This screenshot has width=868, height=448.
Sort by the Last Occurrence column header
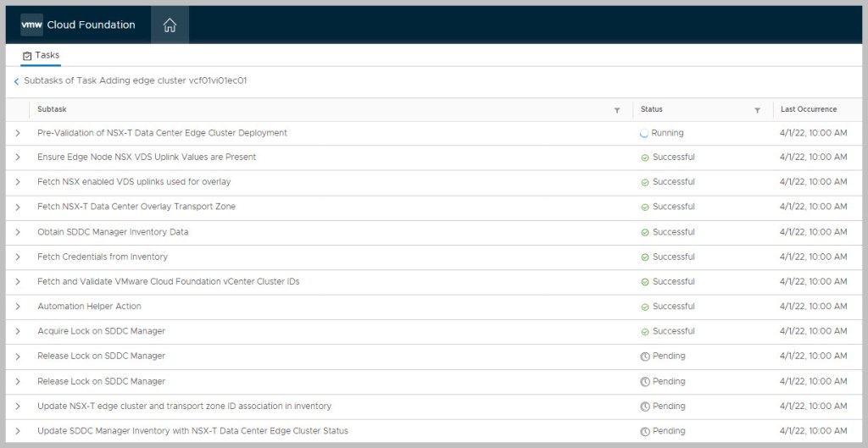pos(808,109)
